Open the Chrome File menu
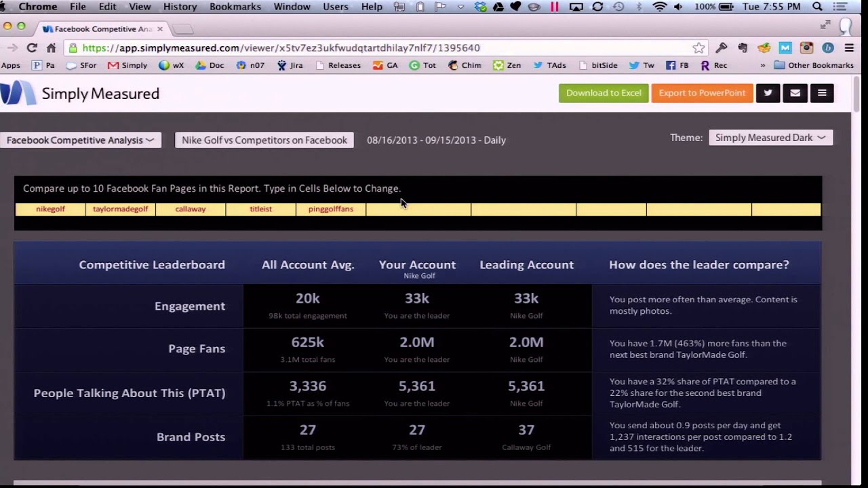The width and height of the screenshot is (868, 488). point(78,7)
